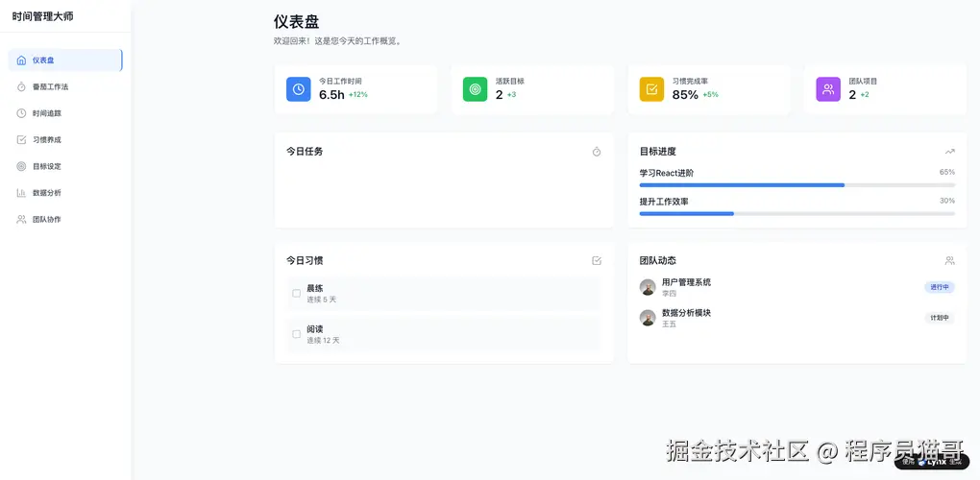The height and width of the screenshot is (480, 980).
Task: Click the 用户管理系统 project name
Action: [x=686, y=282]
